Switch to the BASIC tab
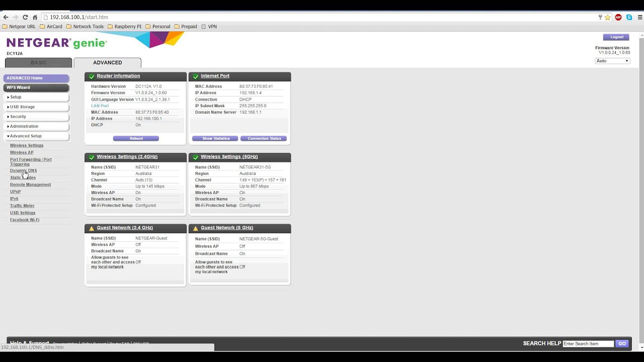The height and width of the screenshot is (362, 644). (38, 63)
